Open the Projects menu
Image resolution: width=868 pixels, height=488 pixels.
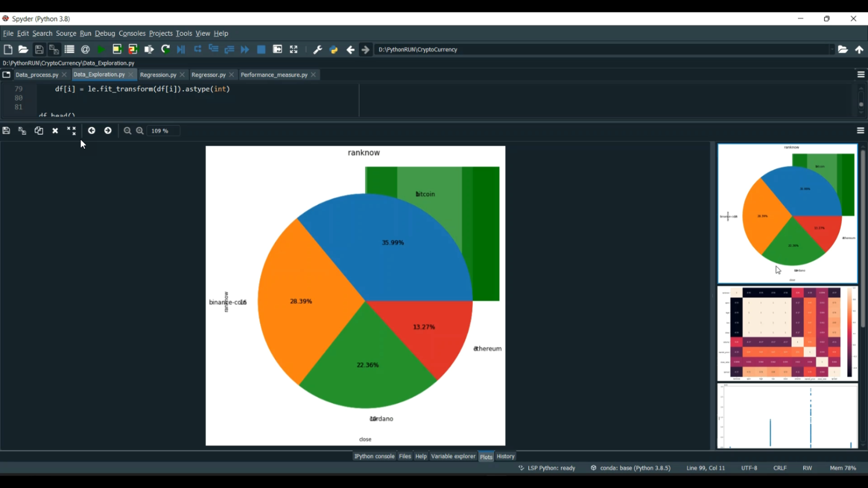pyautogui.click(x=161, y=34)
